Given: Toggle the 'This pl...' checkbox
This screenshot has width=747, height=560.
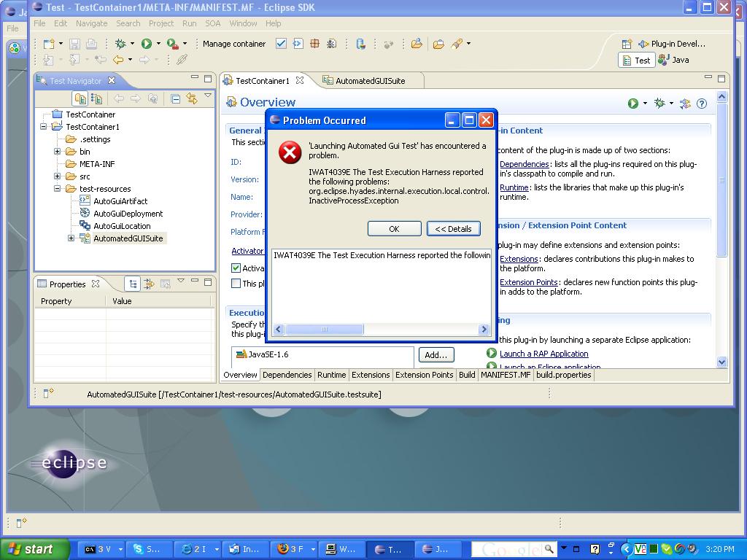Looking at the screenshot, I should pos(236,284).
